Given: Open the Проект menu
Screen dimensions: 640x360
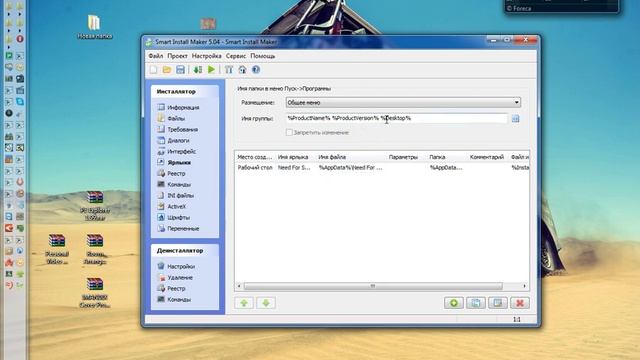Looking at the screenshot, I should (177, 56).
